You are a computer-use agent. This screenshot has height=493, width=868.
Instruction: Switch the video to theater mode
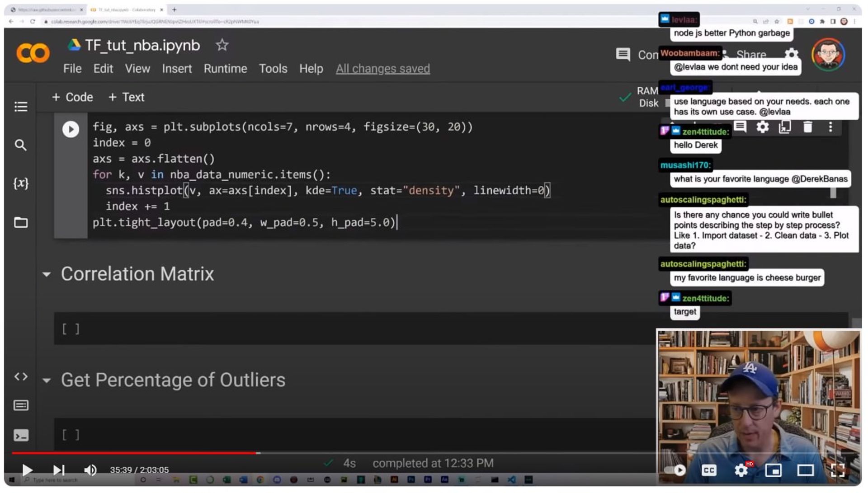point(806,470)
